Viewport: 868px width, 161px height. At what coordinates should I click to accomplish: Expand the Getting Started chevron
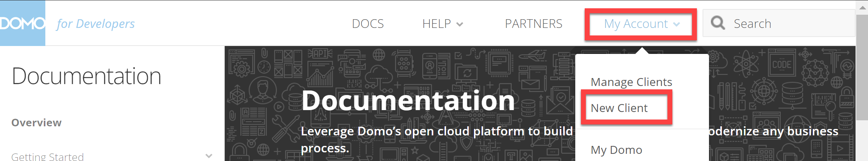[209, 156]
